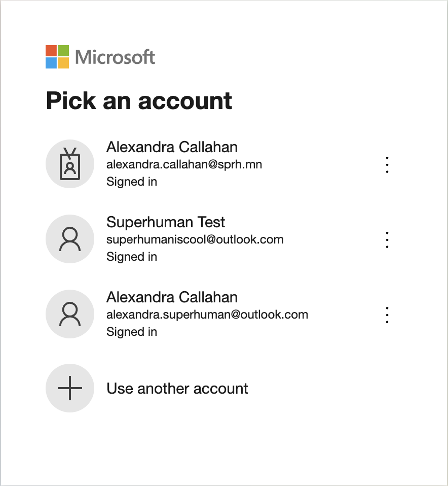Select Use another account
Viewport: 448px width, 486px height.
[177, 389]
